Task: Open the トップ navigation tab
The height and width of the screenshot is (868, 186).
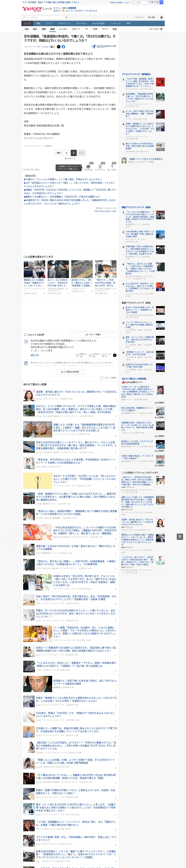Action: (x=27, y=24)
